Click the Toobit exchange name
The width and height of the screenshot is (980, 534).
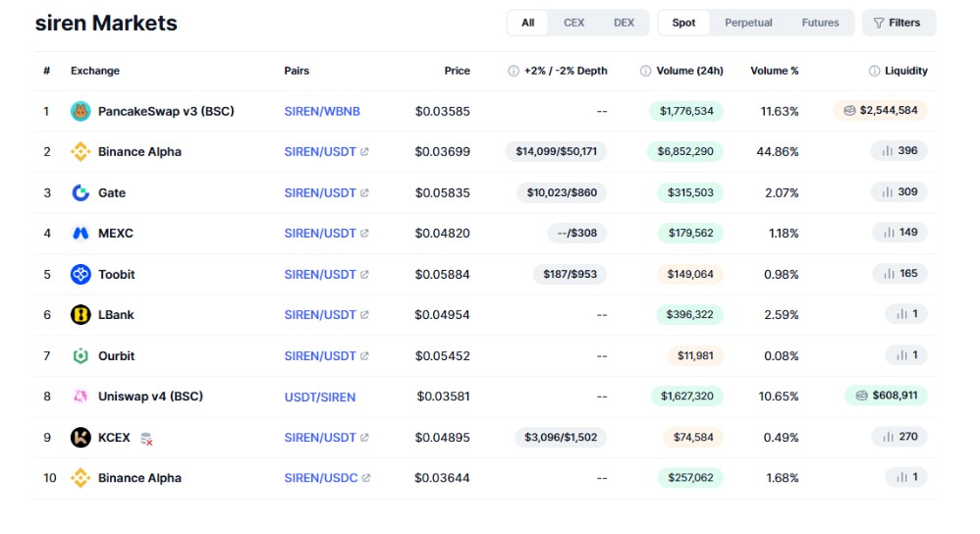116,274
